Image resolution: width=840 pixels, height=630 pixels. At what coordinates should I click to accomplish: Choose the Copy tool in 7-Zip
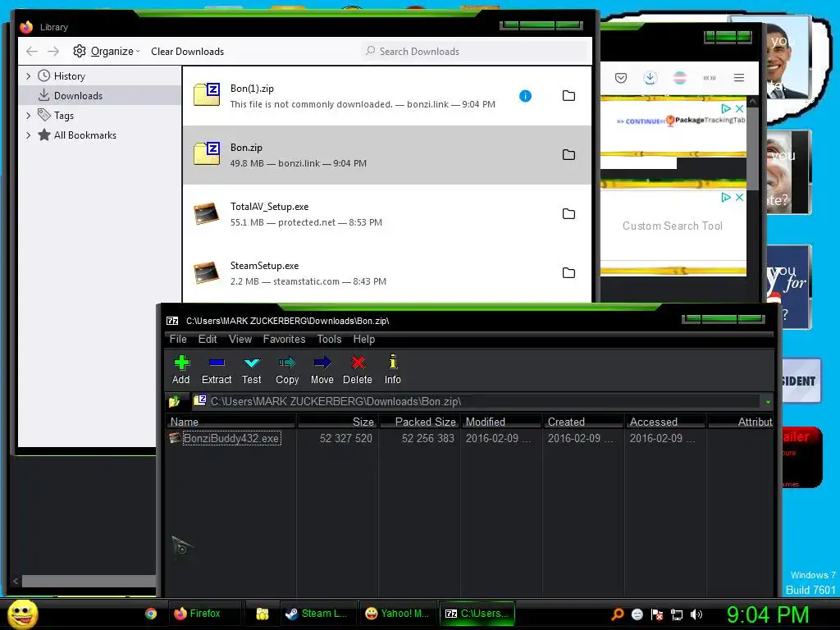pos(287,370)
